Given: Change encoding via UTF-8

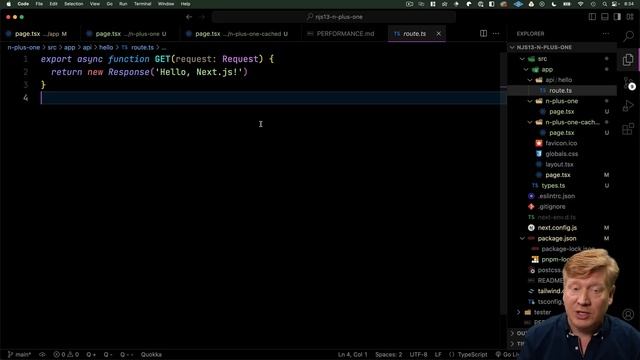Looking at the screenshot, I should point(418,355).
